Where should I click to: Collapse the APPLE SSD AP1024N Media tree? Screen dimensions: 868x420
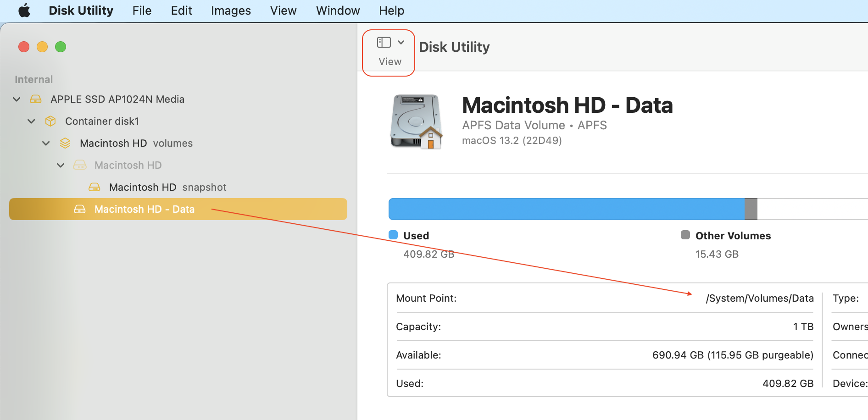click(17, 99)
